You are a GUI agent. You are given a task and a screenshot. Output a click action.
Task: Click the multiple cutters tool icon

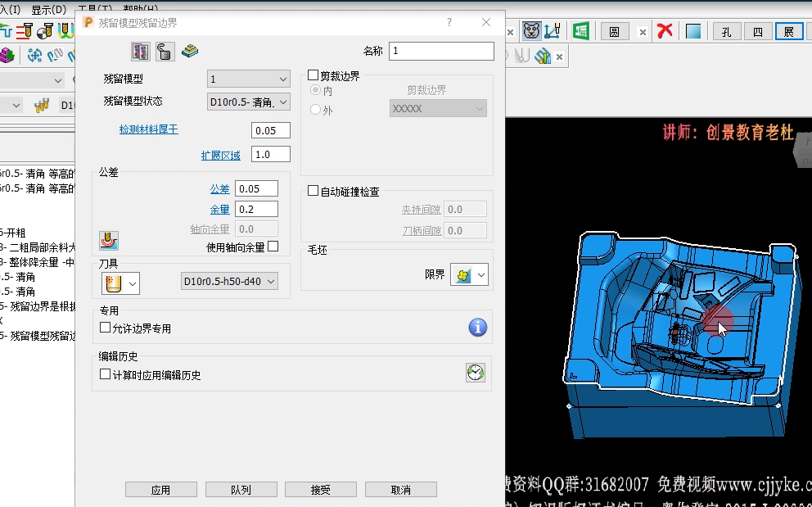tap(42, 105)
